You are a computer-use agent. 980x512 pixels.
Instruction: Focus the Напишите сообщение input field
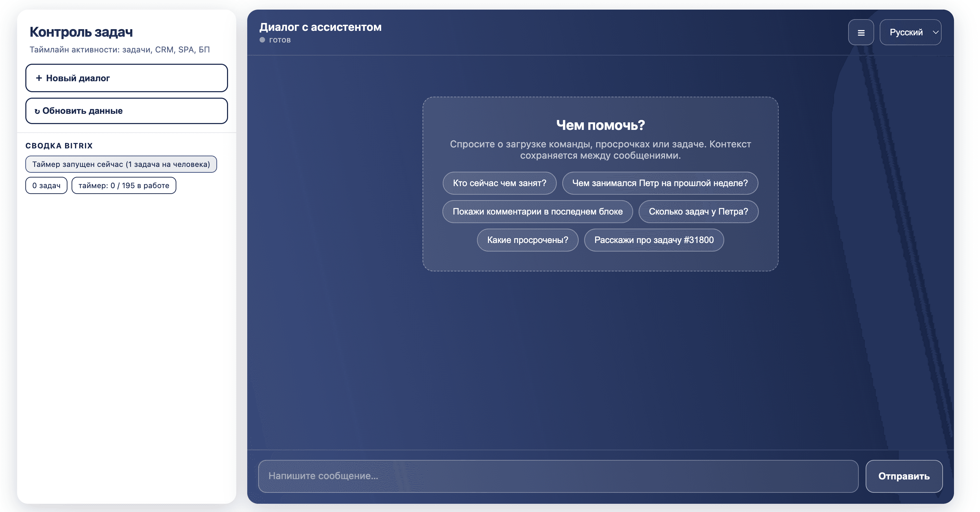558,476
